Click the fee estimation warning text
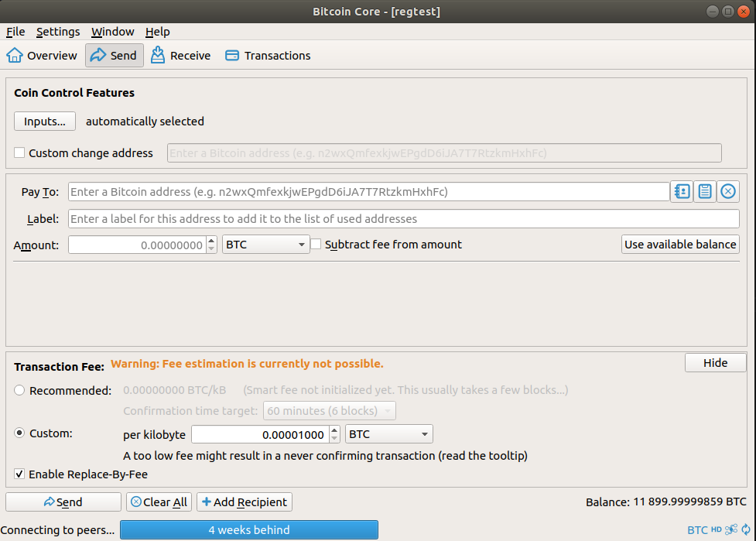 tap(247, 364)
